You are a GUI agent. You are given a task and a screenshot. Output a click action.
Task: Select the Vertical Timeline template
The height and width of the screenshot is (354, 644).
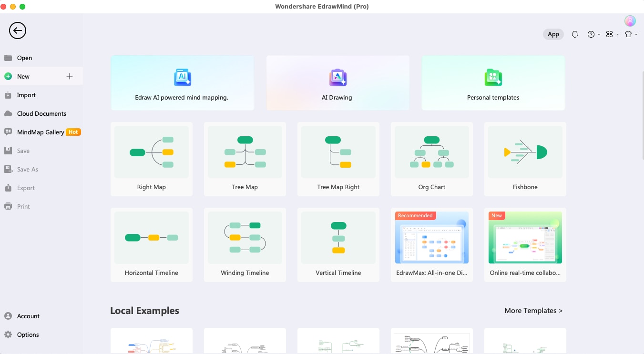point(338,245)
